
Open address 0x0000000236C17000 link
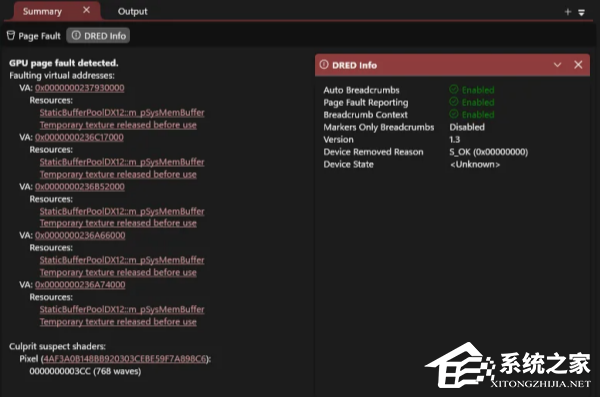click(x=79, y=137)
